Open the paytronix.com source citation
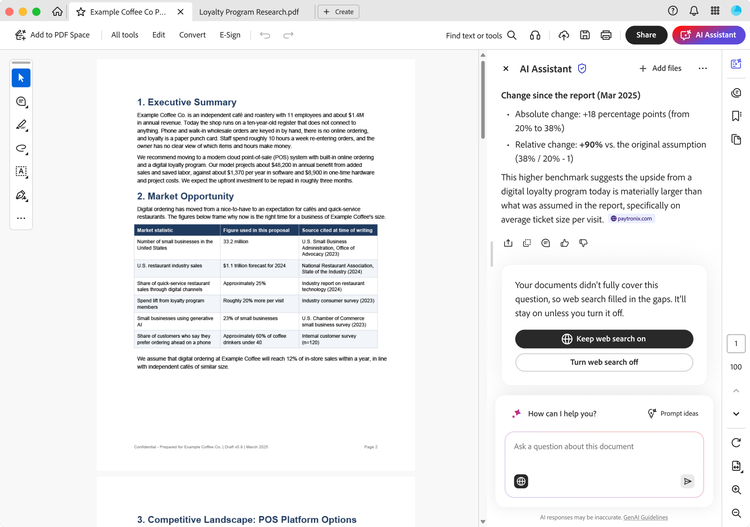 pyautogui.click(x=631, y=219)
